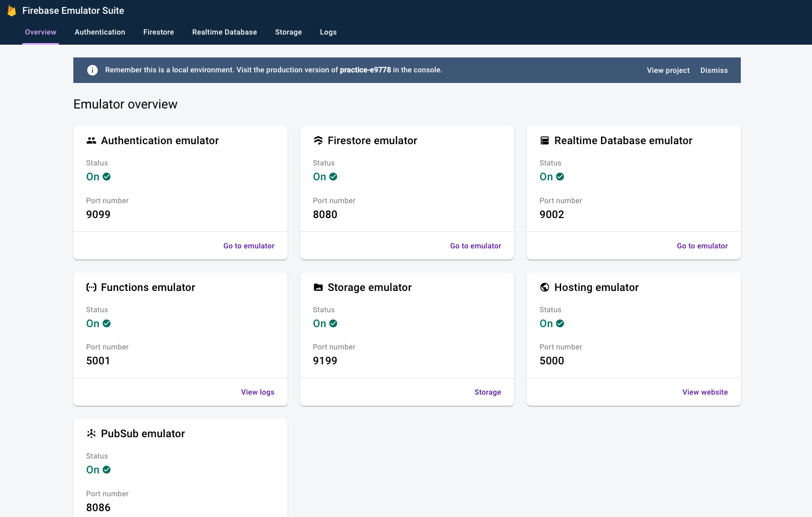
Task: Click port number 5001
Action: pyautogui.click(x=98, y=361)
